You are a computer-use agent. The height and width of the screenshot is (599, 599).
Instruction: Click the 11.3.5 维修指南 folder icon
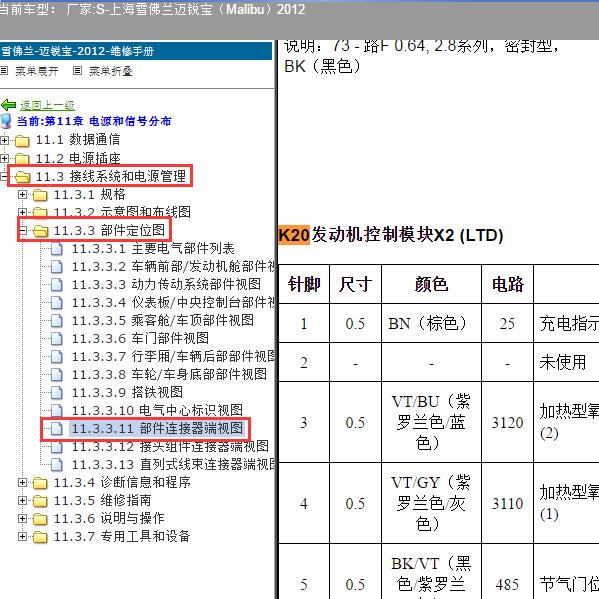coord(40,501)
